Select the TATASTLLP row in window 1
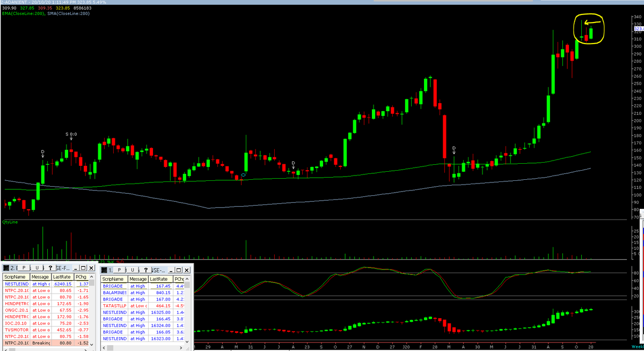The width and height of the screenshot is (644, 351). 142,306
